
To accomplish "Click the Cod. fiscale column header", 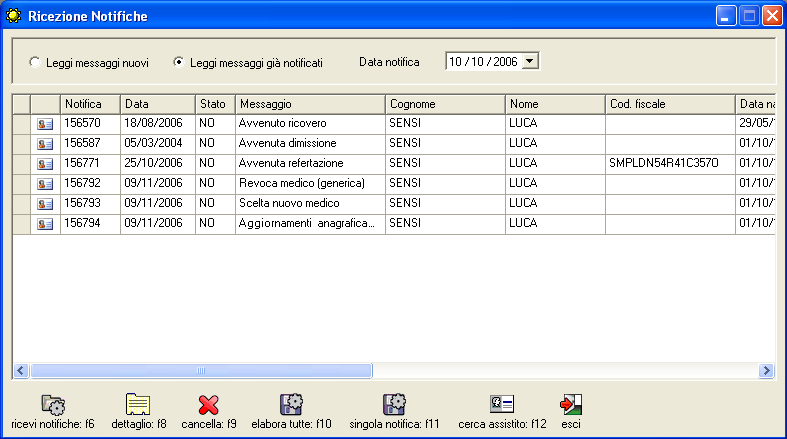I will click(x=669, y=104).
